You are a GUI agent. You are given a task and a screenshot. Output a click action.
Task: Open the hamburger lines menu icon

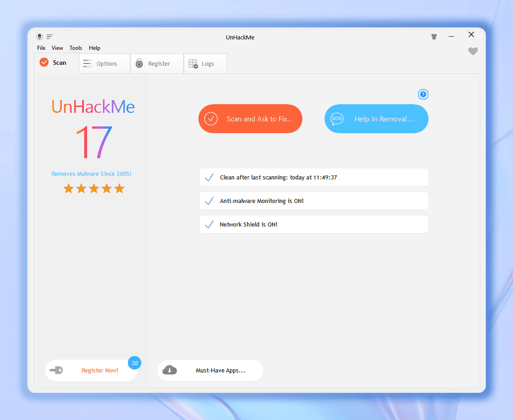49,37
